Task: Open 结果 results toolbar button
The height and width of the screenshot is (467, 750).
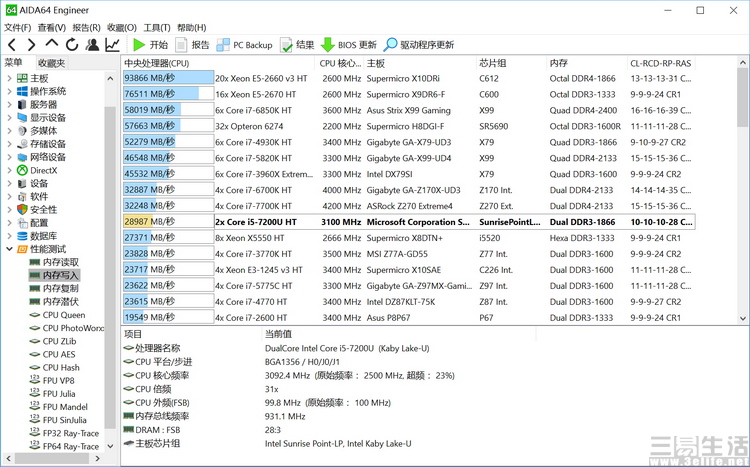Action: click(297, 45)
